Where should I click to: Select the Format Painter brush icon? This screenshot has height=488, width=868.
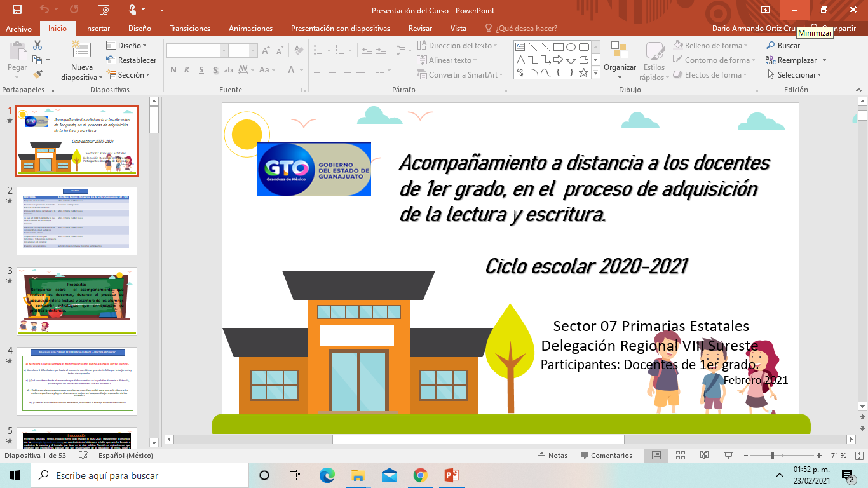(37, 74)
